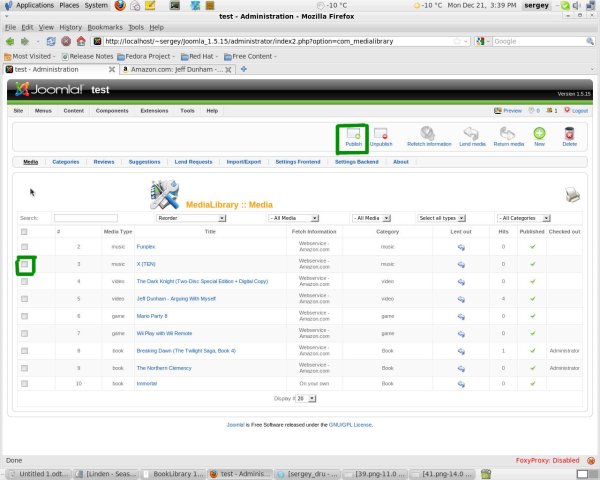The image size is (600, 480).
Task: Click the Refetch information icon
Action: click(427, 133)
